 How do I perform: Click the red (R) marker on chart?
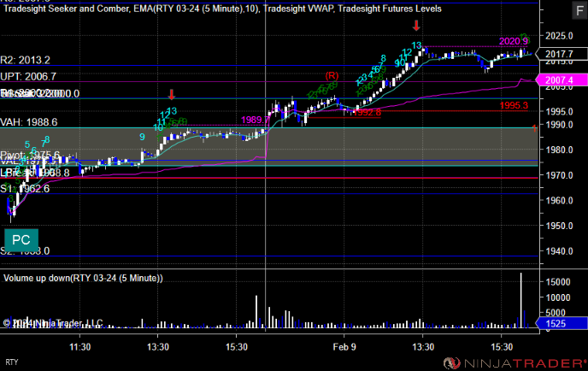tap(332, 76)
